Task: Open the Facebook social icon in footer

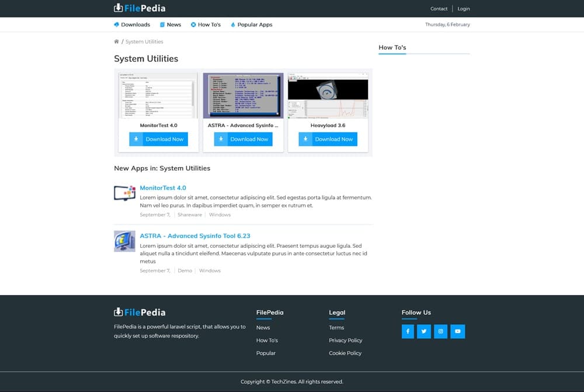Action: point(408,331)
